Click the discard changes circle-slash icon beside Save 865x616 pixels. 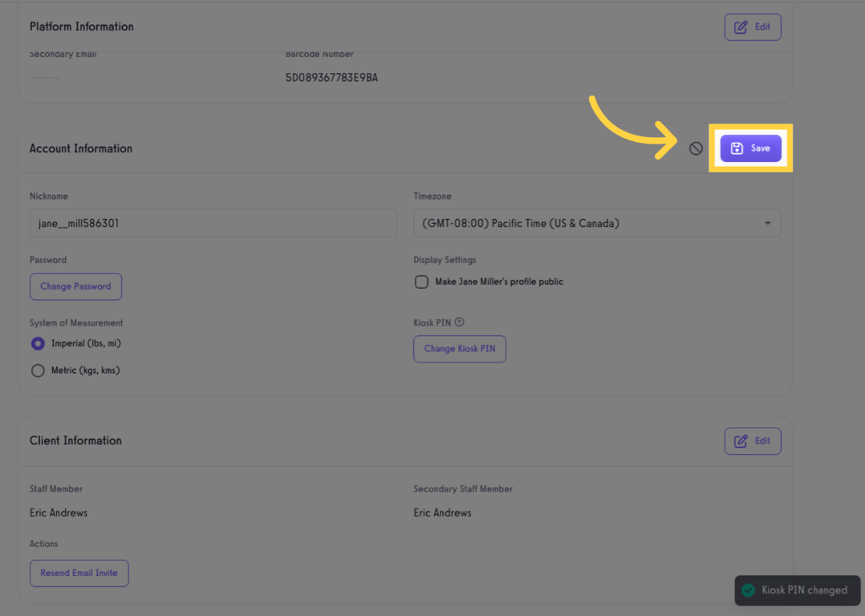[695, 148]
